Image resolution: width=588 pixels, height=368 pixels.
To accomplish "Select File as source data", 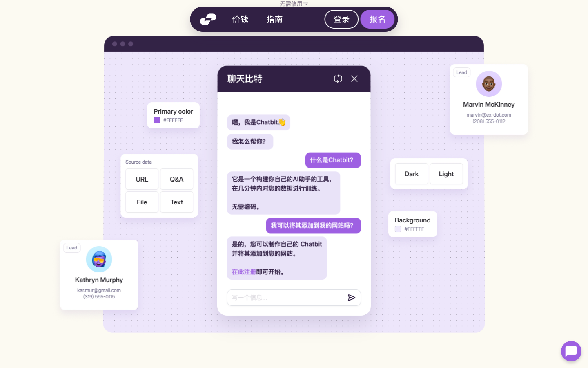I will pyautogui.click(x=142, y=202).
